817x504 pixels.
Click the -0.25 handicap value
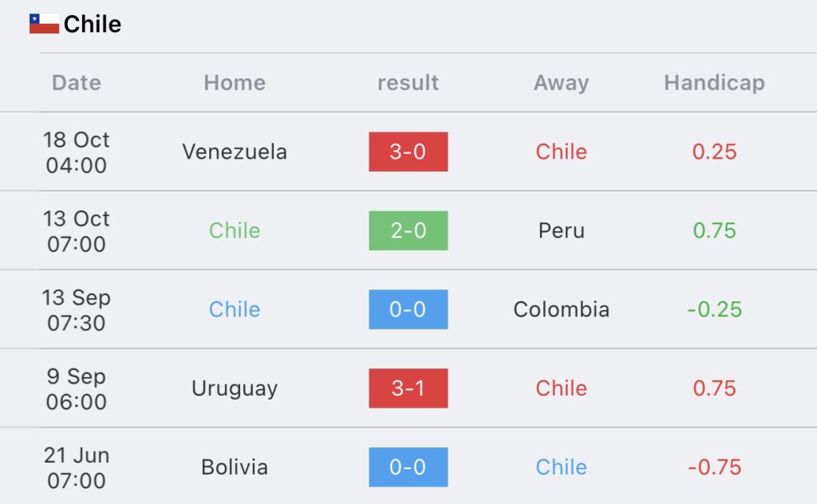[714, 309]
